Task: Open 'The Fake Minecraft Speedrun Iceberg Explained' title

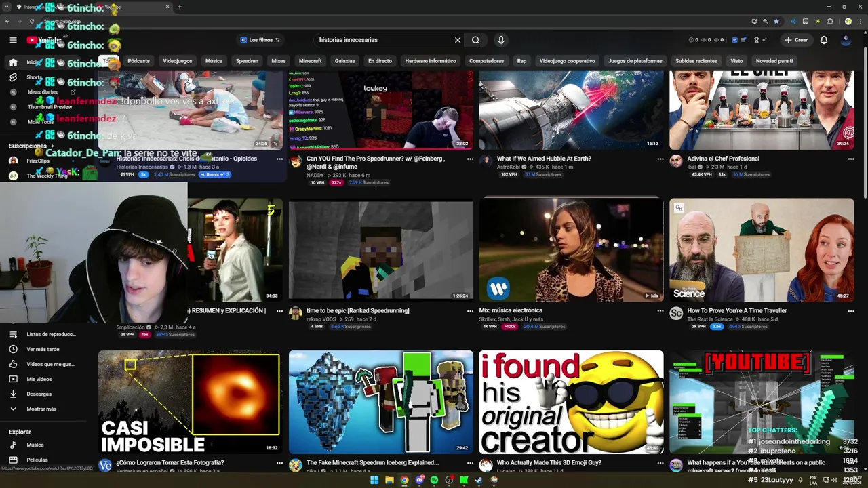Action: (x=372, y=462)
